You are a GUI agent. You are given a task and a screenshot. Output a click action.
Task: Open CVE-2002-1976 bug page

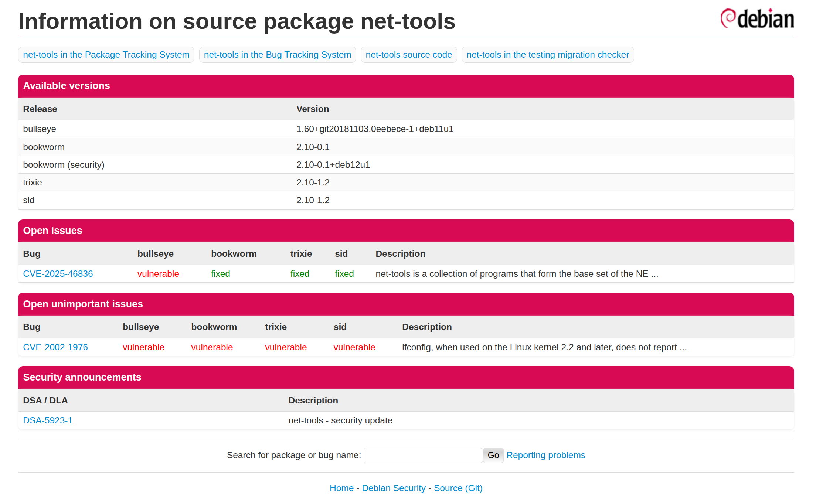[55, 347]
